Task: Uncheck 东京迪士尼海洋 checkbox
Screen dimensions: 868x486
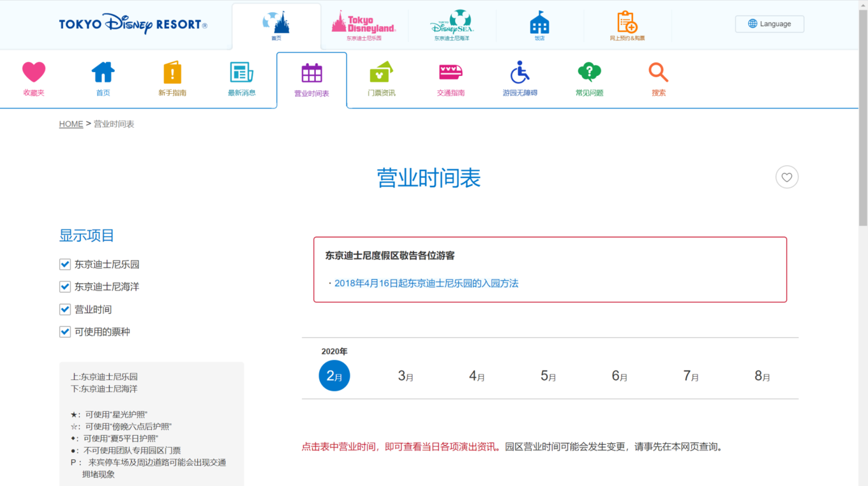Action: (64, 287)
